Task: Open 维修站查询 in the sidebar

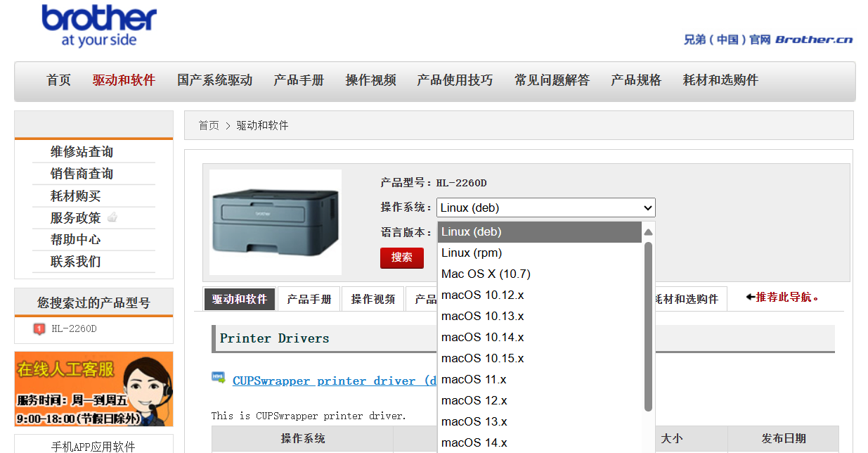Action: click(82, 152)
